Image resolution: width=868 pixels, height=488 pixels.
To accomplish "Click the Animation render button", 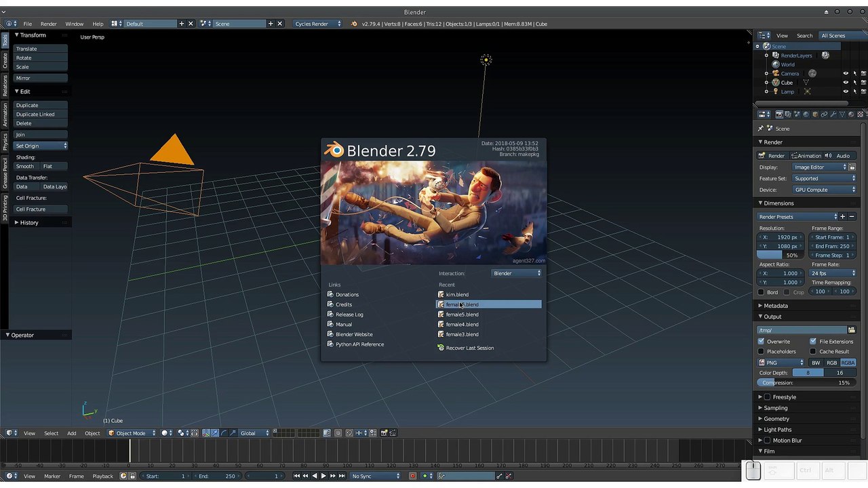I will (x=806, y=156).
